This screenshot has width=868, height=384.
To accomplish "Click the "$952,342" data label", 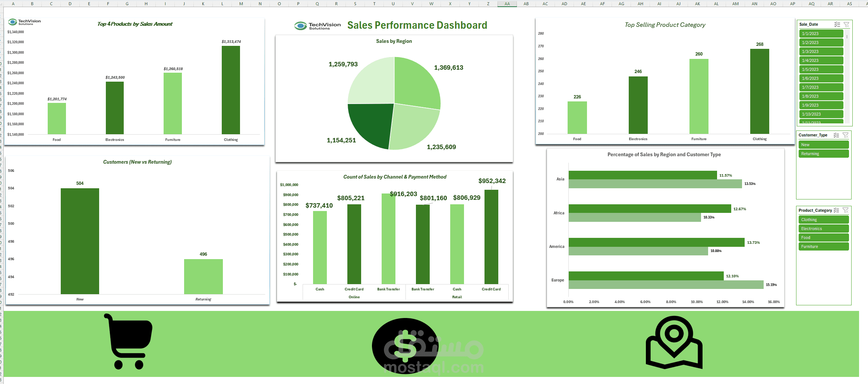I will tap(492, 181).
